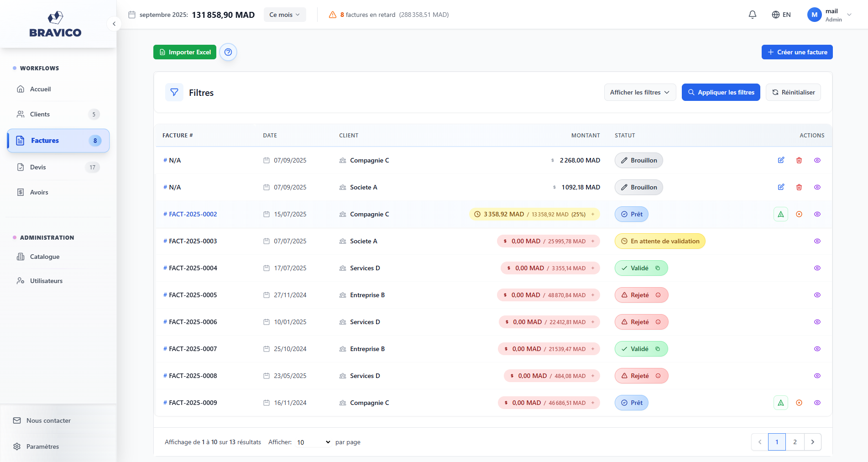Open Nous contacter

pyautogui.click(x=42, y=420)
